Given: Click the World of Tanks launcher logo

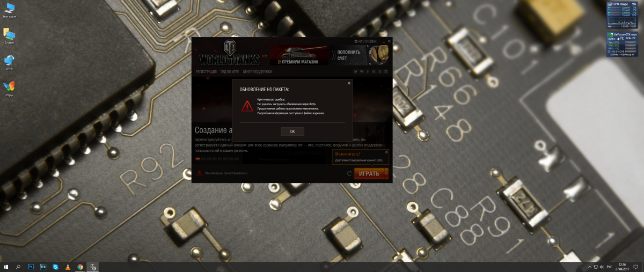Looking at the screenshot, I should pos(230,53).
